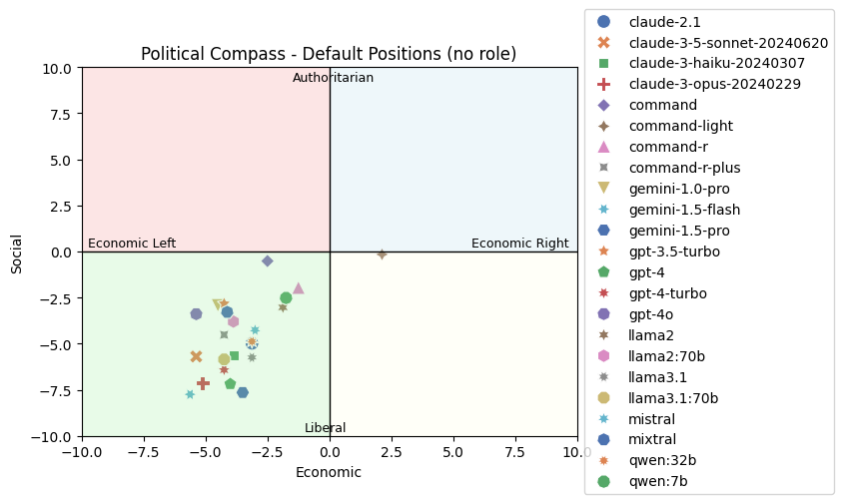Click the Authoritarian label at the top of the plot
The width and height of the screenshot is (844, 504).
pyautogui.click(x=333, y=78)
